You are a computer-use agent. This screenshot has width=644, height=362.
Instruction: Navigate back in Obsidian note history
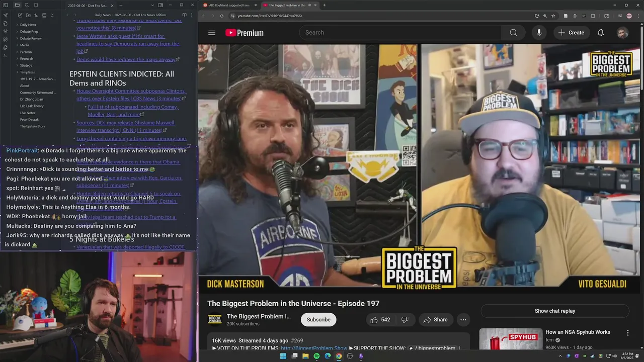pyautogui.click(x=67, y=15)
